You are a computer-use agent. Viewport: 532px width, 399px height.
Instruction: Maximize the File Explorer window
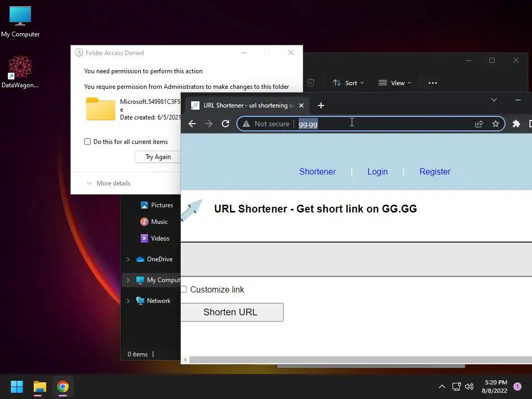pyautogui.click(x=492, y=60)
